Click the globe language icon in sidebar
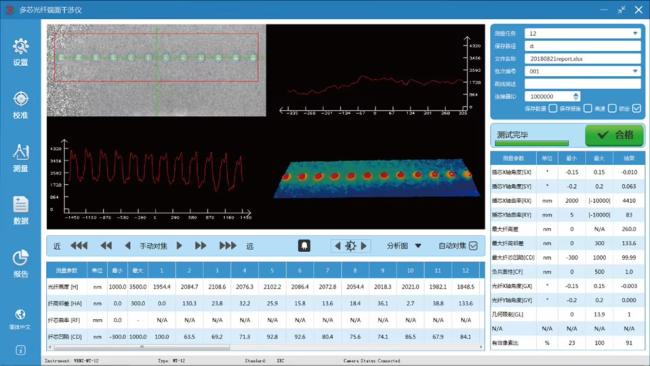 point(20,315)
